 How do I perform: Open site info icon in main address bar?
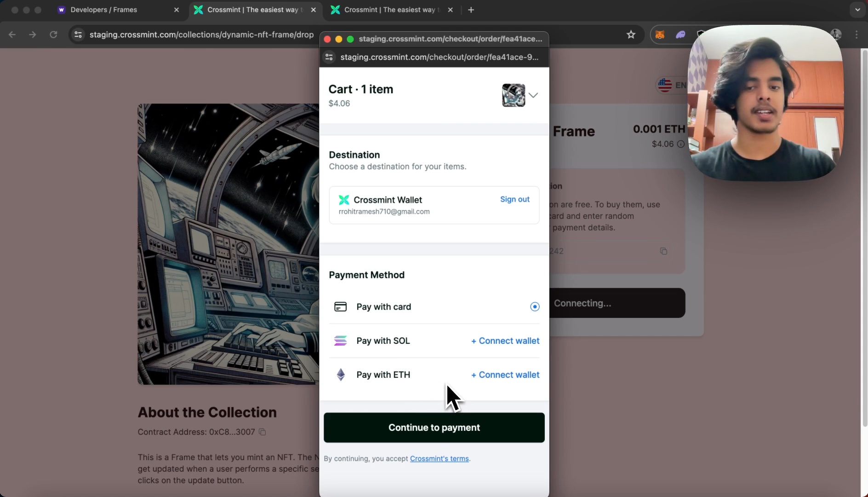pyautogui.click(x=78, y=35)
